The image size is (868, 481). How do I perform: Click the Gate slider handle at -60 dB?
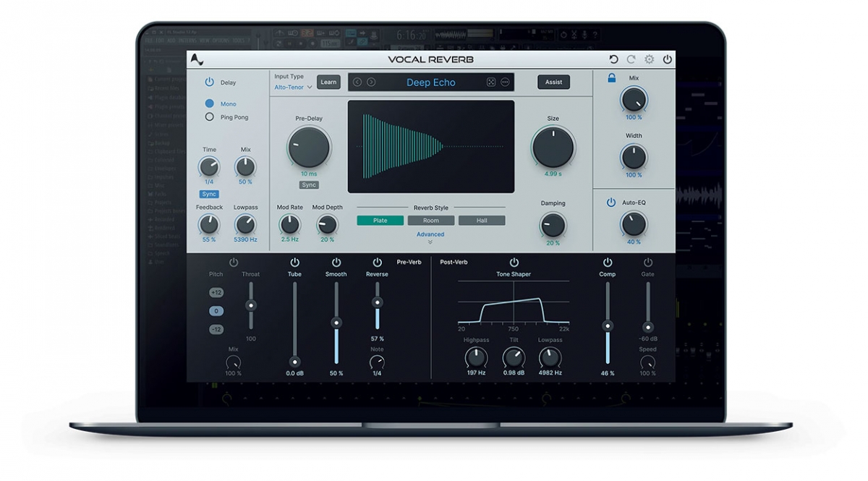647,327
